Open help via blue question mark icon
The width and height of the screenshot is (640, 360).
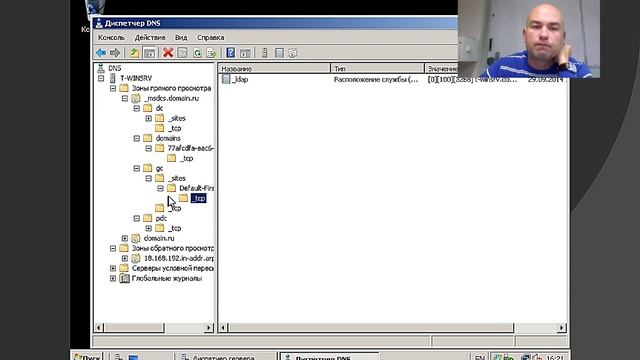pyautogui.click(x=231, y=53)
